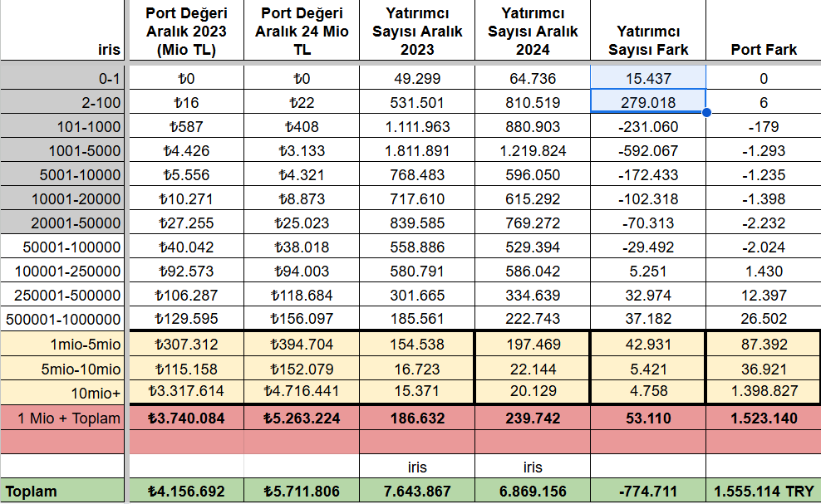
Task: Click the negative value -231.060
Action: pyautogui.click(x=648, y=126)
